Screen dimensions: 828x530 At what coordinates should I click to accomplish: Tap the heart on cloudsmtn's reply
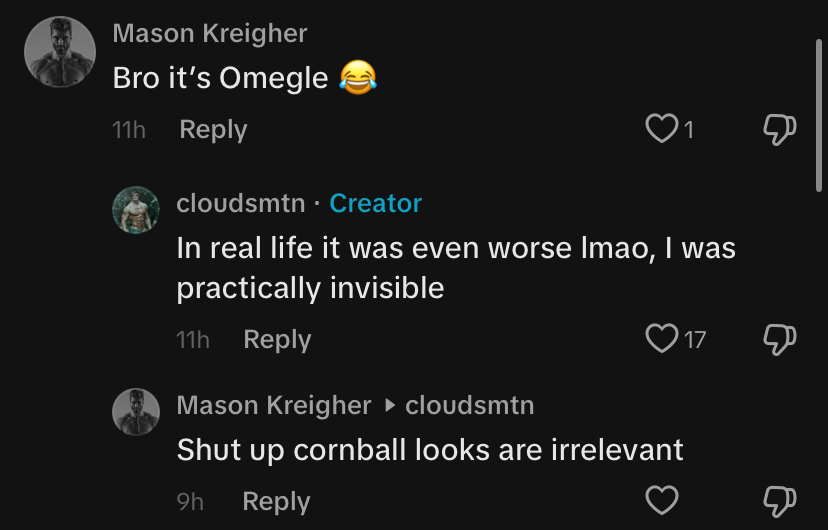pyautogui.click(x=662, y=339)
